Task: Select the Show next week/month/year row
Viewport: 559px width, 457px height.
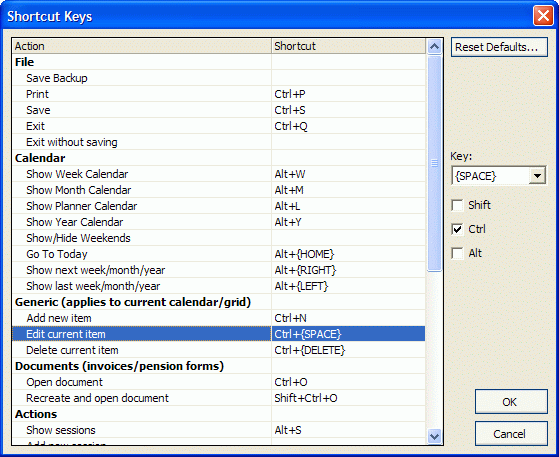Action: (219, 270)
